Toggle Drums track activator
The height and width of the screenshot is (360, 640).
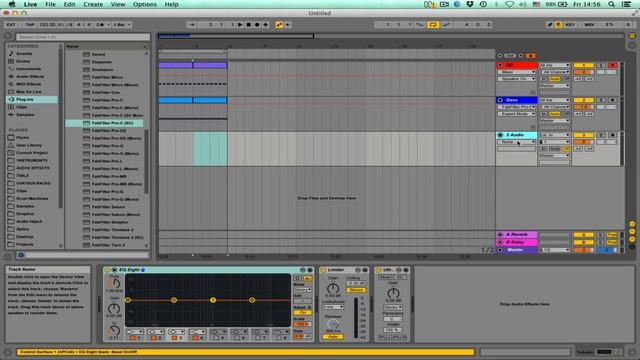click(x=583, y=65)
